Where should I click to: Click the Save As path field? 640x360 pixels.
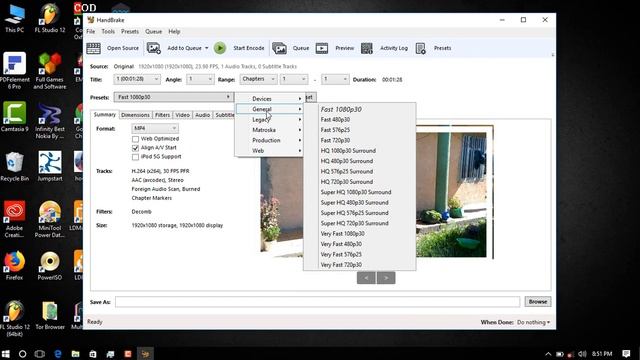[x=317, y=302]
